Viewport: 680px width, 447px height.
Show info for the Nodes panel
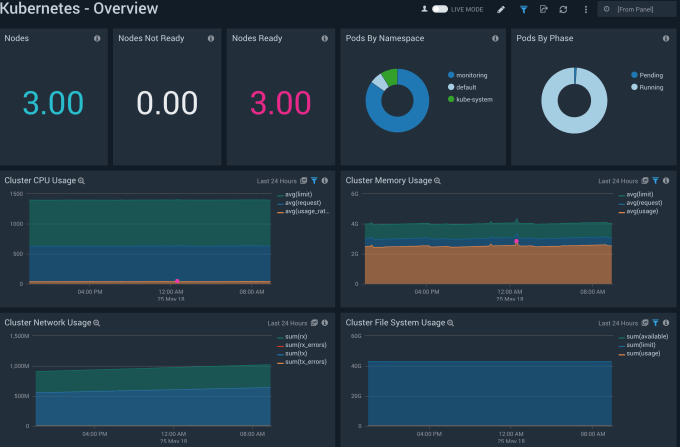[97, 39]
